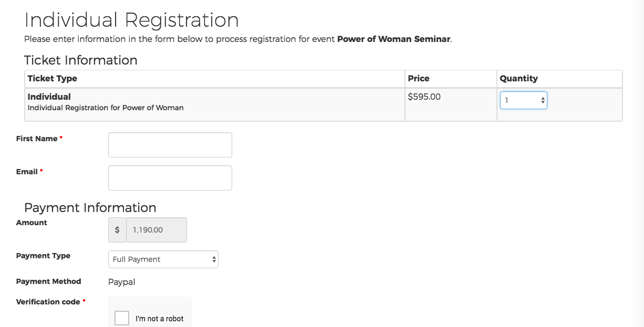644x327 pixels.
Task: Click the "First Name" label
Action: coord(37,139)
